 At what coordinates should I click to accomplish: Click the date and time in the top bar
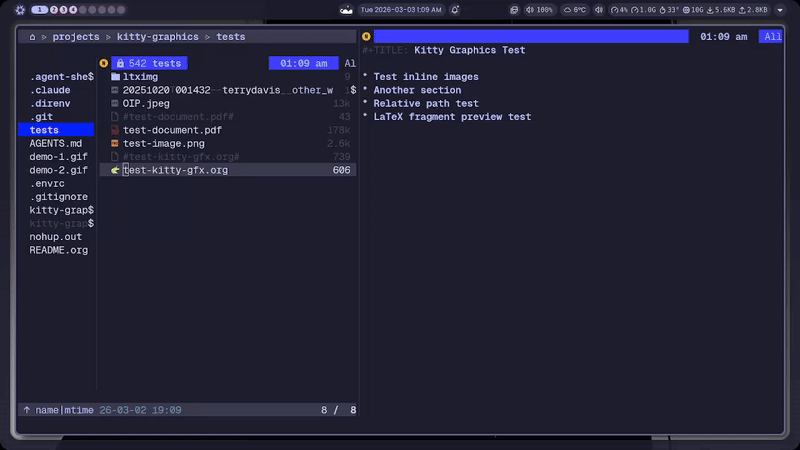click(x=401, y=10)
